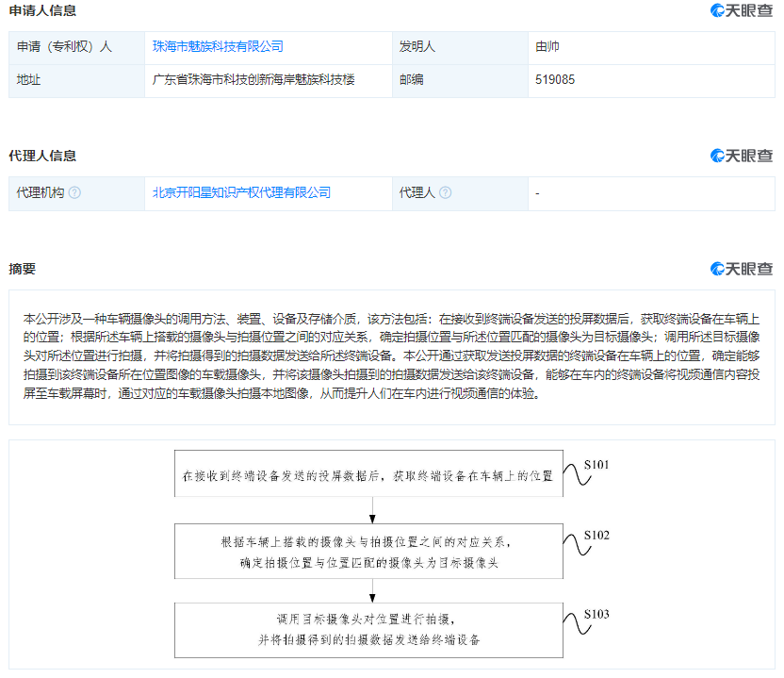Image resolution: width=784 pixels, height=678 pixels.
Task: Click the 申请（专利权）人 label cell
Action: 77,47
